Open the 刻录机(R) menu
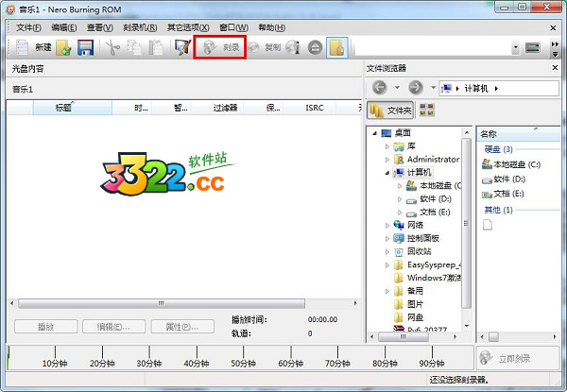This screenshot has width=567, height=392. [140, 27]
